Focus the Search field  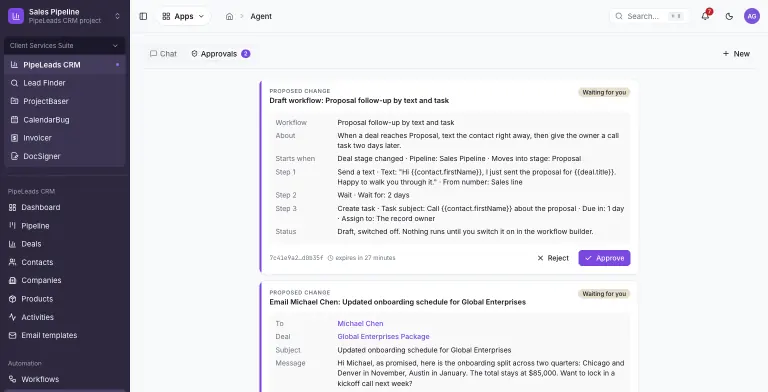click(649, 16)
